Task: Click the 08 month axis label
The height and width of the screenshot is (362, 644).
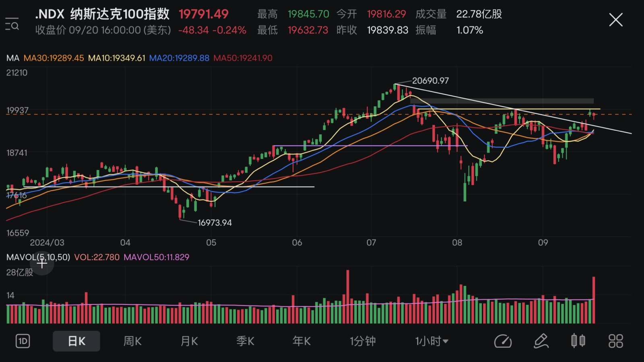Action: [457, 243]
